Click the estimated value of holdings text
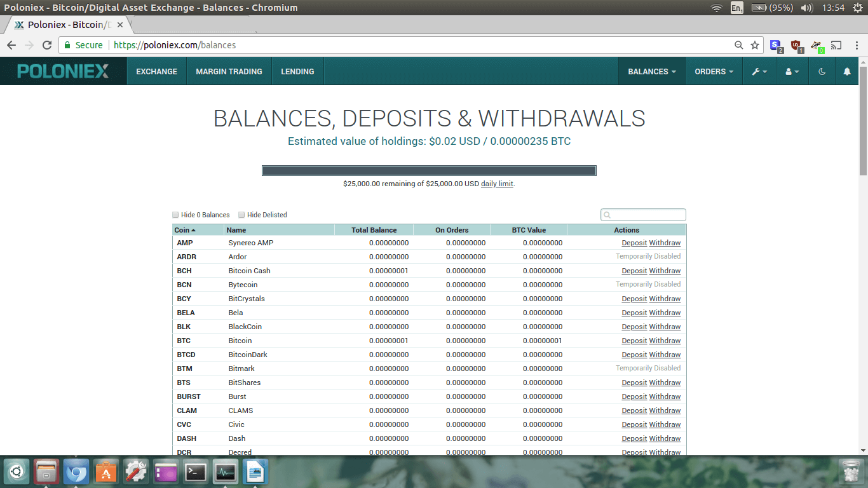The image size is (868, 488). point(429,141)
